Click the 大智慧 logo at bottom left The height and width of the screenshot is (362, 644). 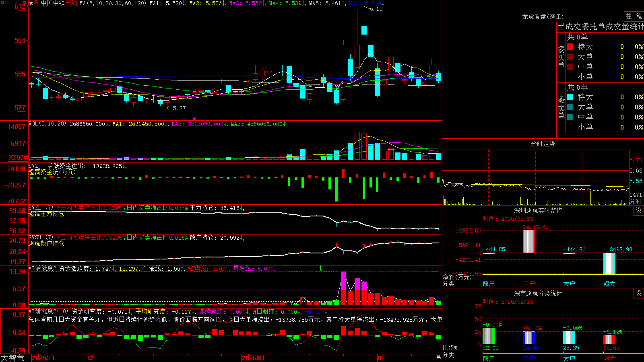coord(12,358)
